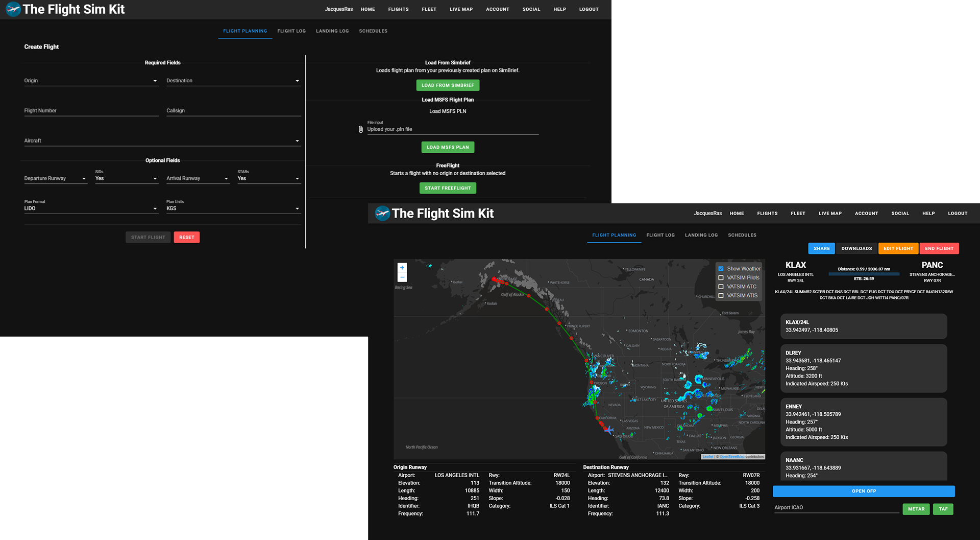Click the airplane logo in top header
980x540 pixels.
(x=13, y=9)
